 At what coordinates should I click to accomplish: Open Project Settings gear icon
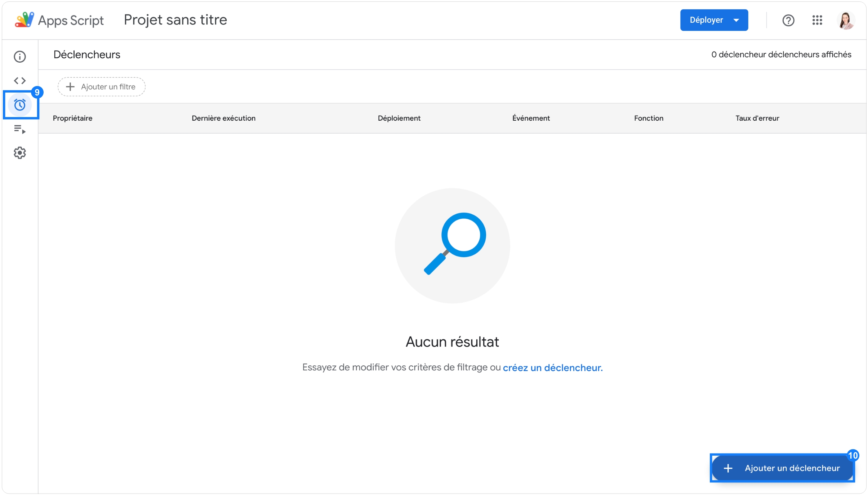[20, 153]
